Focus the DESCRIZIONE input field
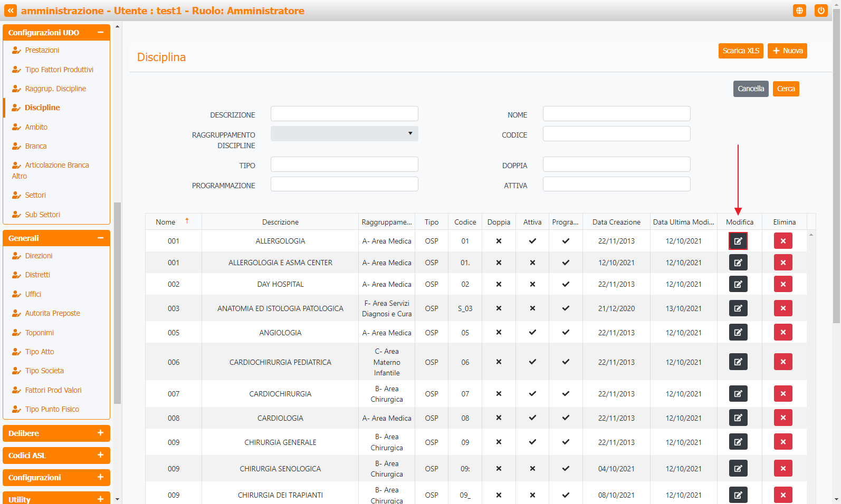This screenshot has width=841, height=504. pyautogui.click(x=344, y=114)
